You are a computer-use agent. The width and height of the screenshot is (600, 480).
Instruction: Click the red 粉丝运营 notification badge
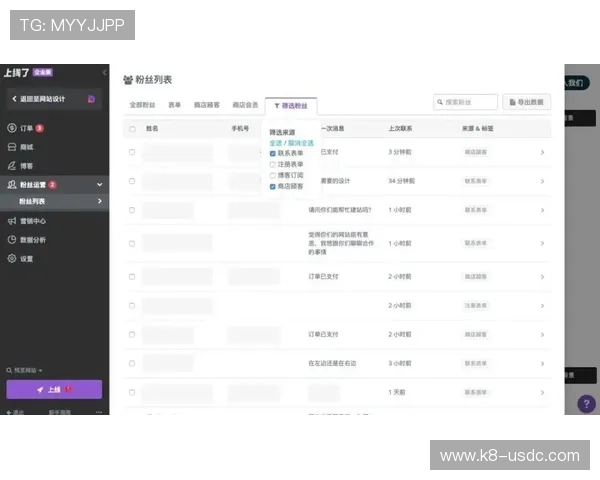tap(52, 185)
